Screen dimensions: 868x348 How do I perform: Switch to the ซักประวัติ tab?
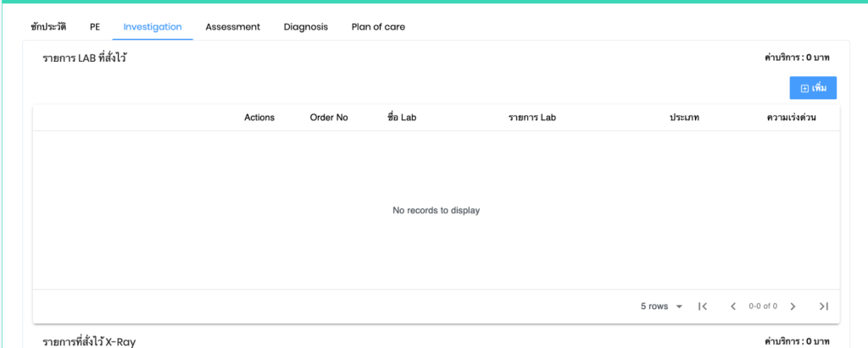[48, 27]
